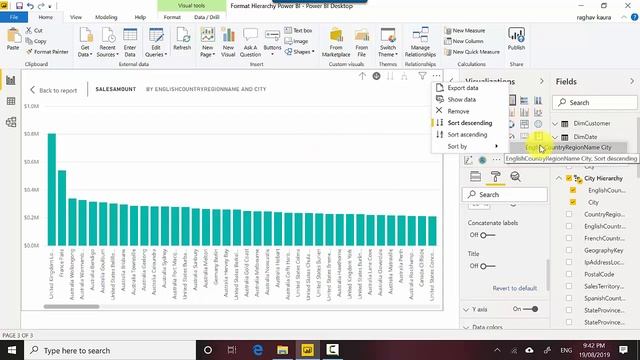Screen dimensions: 640x360
Task: Create a New Quick Measure
Action: (472, 52)
